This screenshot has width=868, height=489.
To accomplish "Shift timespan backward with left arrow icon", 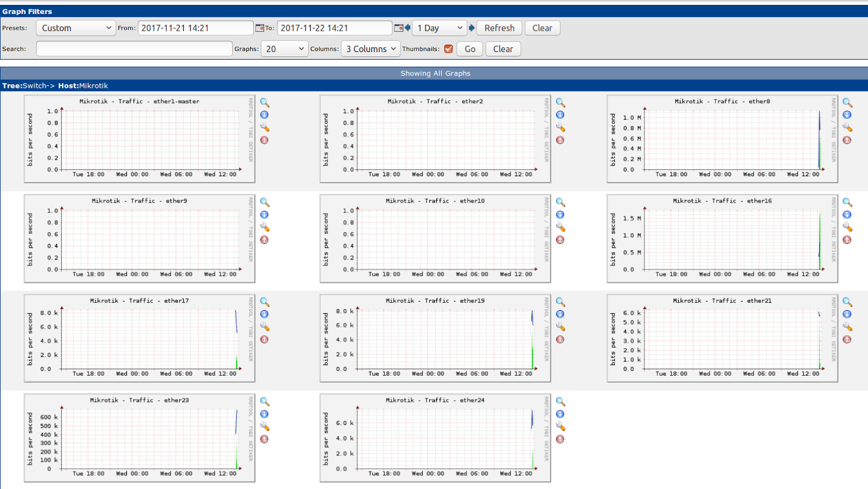I will 407,28.
